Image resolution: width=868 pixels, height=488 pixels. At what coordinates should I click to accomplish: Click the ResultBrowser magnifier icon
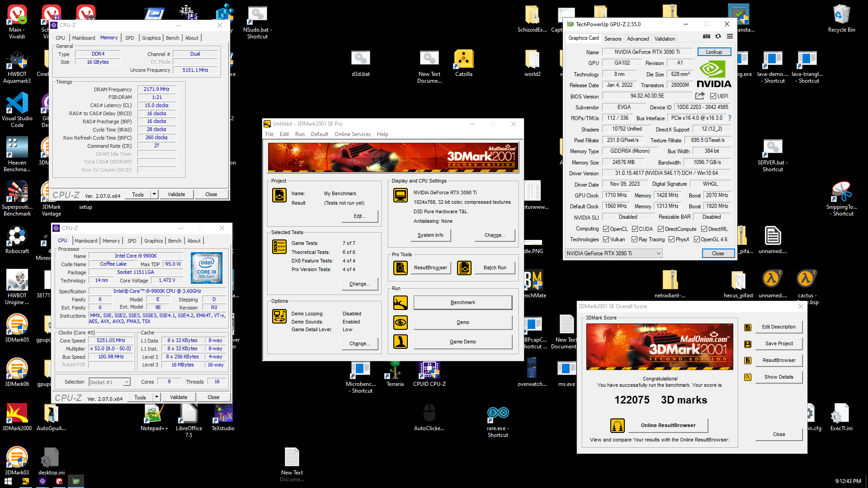(x=401, y=268)
